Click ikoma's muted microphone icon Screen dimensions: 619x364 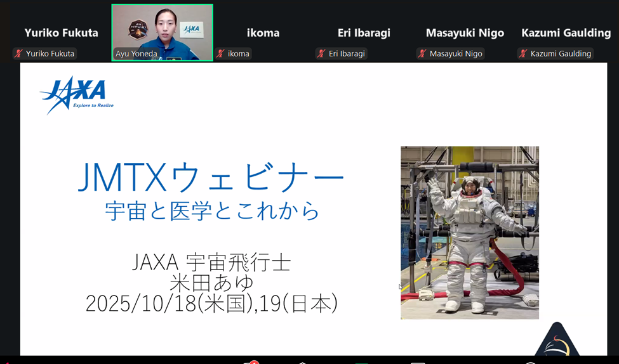pyautogui.click(x=221, y=54)
